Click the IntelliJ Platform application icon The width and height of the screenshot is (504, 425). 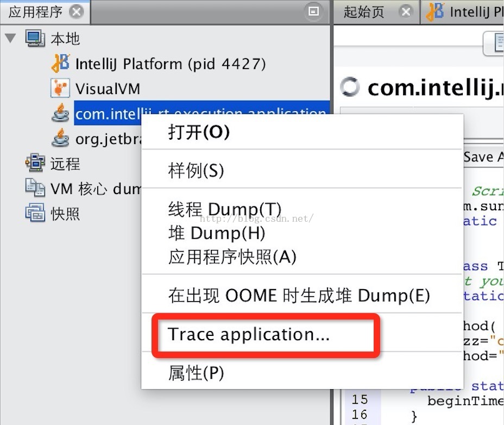[x=60, y=63]
